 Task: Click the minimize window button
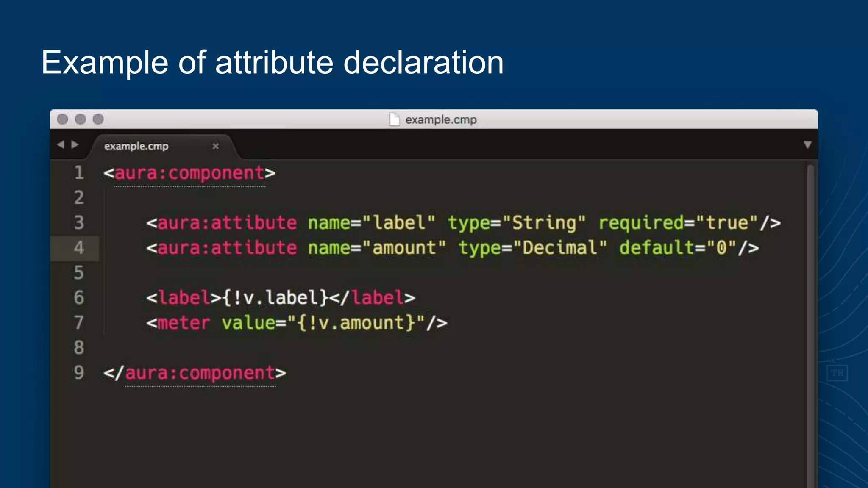click(x=80, y=119)
